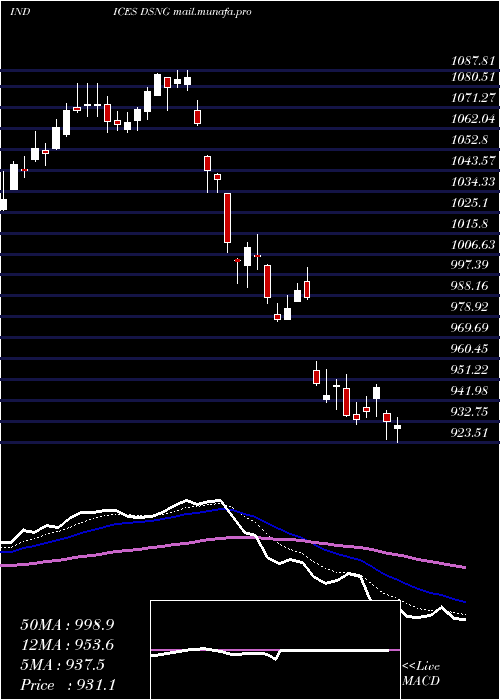Click the 5MA : 937.5 readout
Image resolution: width=500 pixels, height=700 pixels.
[x=62, y=665]
